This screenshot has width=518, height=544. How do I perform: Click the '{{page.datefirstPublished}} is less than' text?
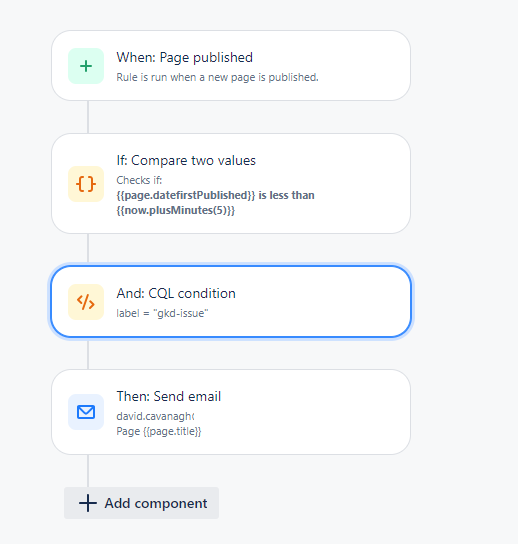click(215, 195)
